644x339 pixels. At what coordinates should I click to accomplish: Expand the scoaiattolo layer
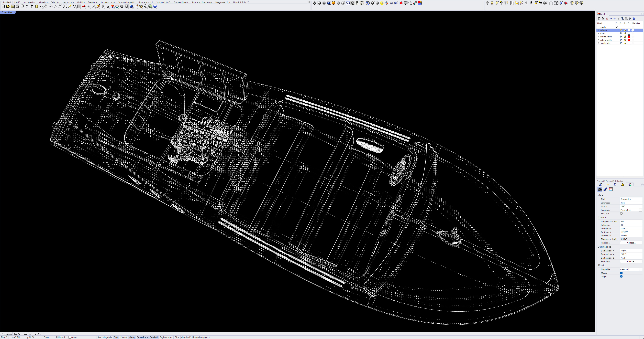click(598, 43)
